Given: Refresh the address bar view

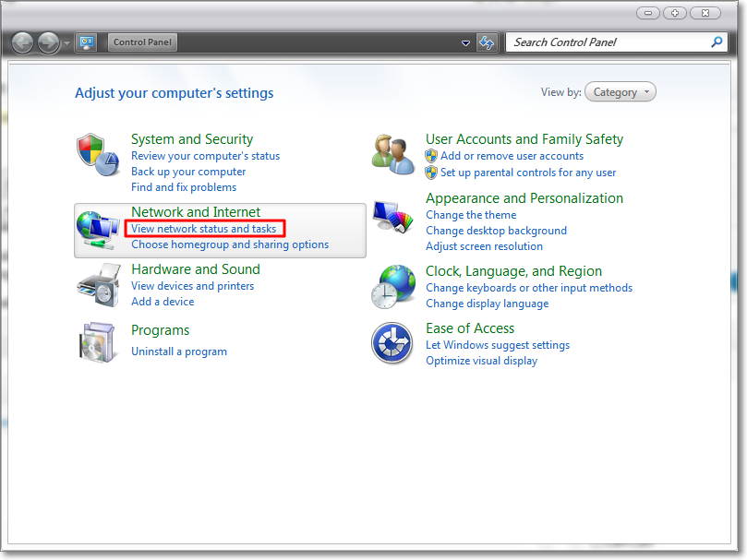Looking at the screenshot, I should click(487, 42).
